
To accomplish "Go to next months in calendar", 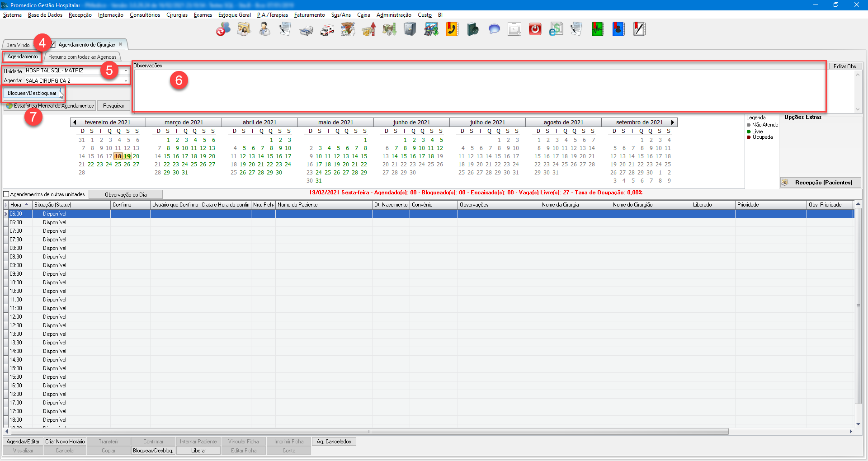I will (x=673, y=122).
